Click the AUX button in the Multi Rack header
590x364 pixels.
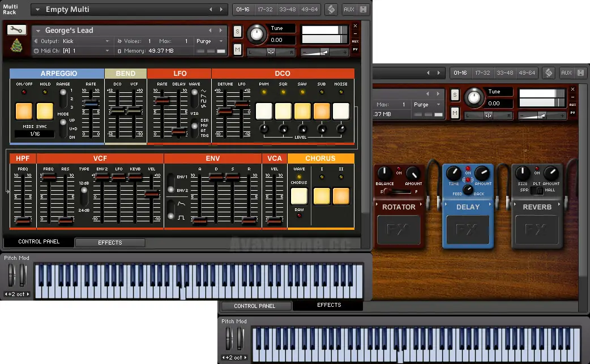tap(349, 10)
